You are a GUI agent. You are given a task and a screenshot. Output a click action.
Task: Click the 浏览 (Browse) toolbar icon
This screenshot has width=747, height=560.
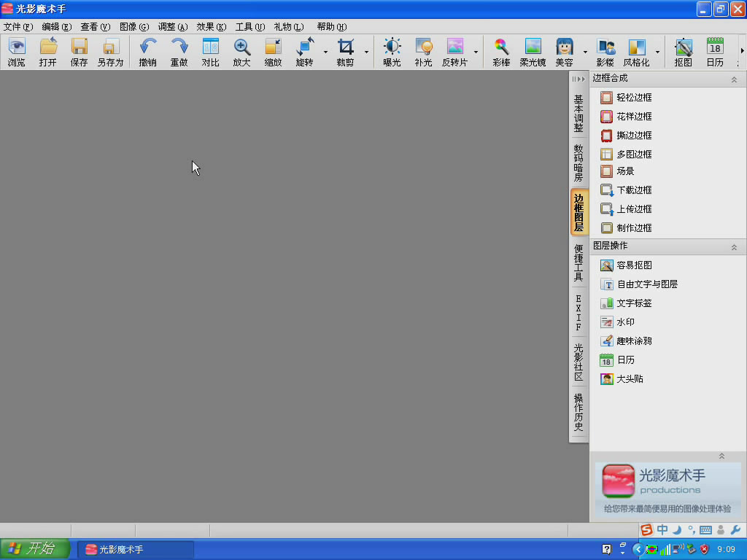point(17,52)
